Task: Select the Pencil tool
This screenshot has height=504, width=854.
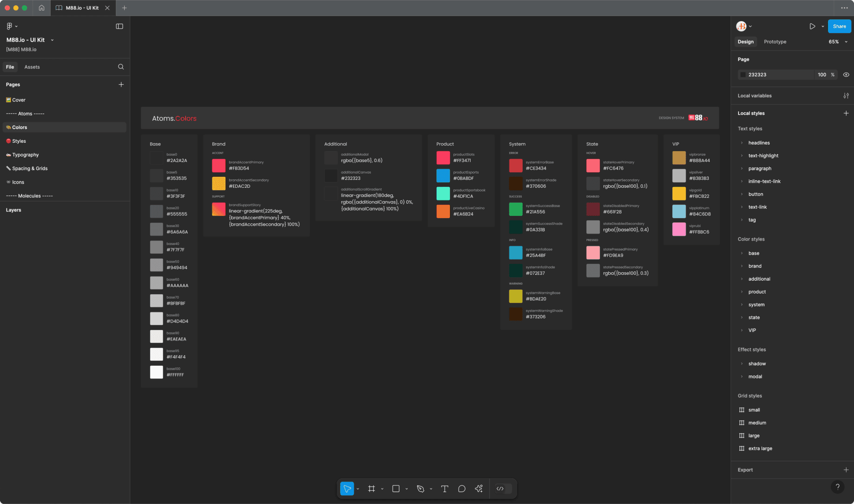Action: pyautogui.click(x=420, y=489)
